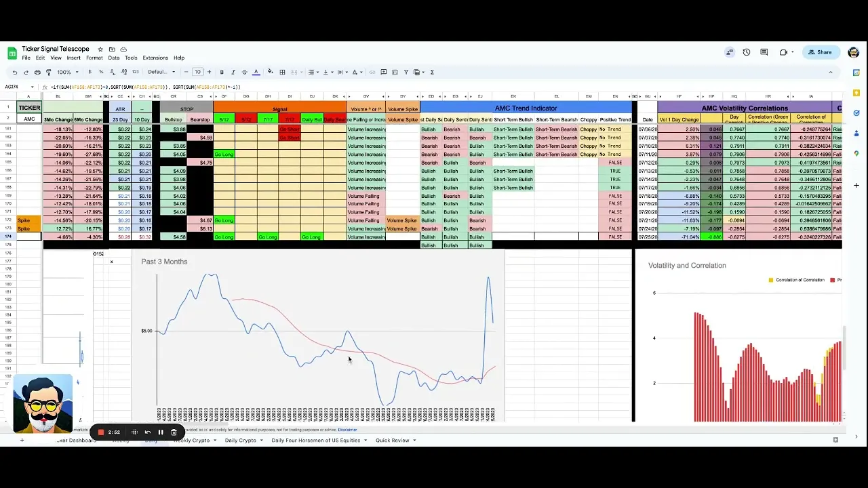Open the number format 123 menu
Screen dimensions: 868x488
point(136,72)
